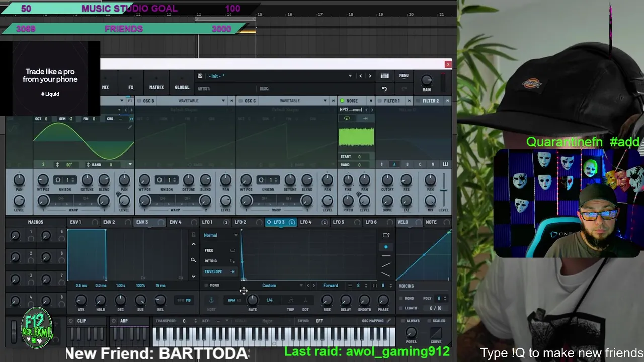Open OSC C WAVETABLE type dropdown
Screen dimensions: 644x362
pos(325,101)
